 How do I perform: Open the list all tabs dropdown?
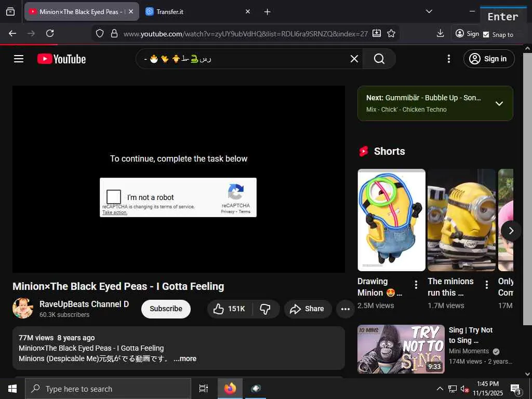tap(429, 11)
